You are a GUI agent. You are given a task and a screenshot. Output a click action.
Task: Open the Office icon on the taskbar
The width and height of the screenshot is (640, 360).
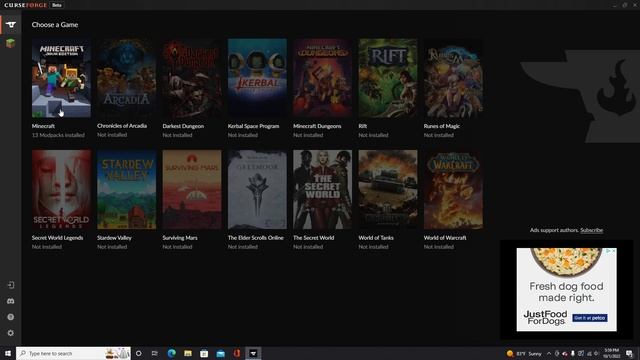[x=237, y=353]
